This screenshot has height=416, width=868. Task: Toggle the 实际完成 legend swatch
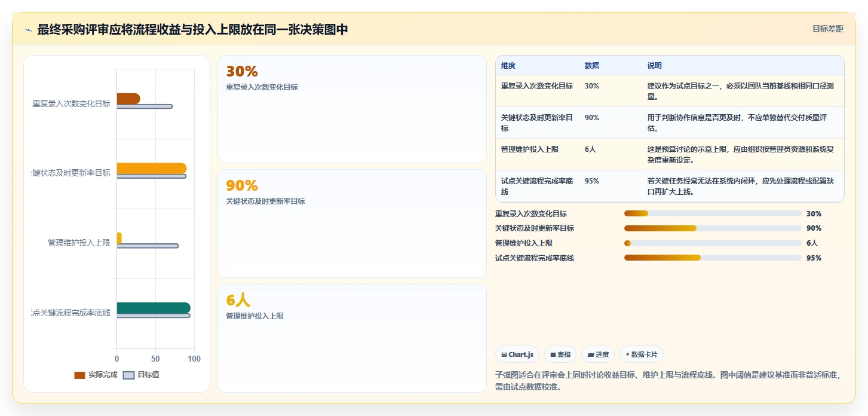tap(79, 375)
